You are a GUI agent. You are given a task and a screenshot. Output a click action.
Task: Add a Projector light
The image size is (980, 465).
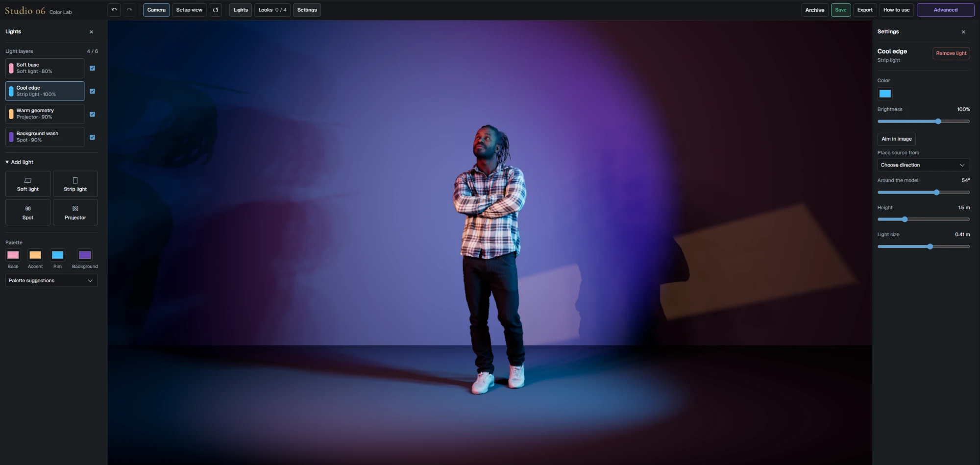pos(75,213)
